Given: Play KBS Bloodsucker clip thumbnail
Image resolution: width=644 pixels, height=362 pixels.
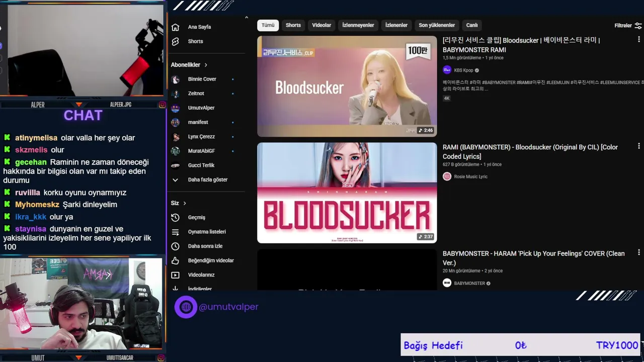Looking at the screenshot, I should click(347, 86).
